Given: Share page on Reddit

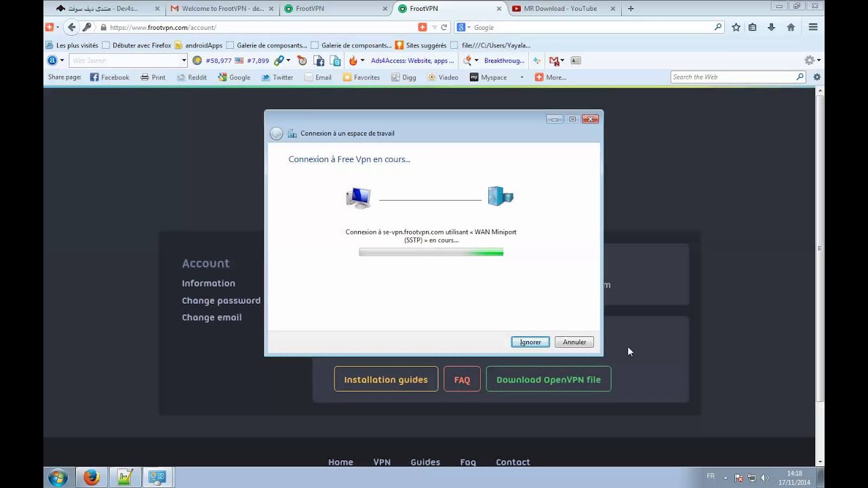Looking at the screenshot, I should coord(192,77).
